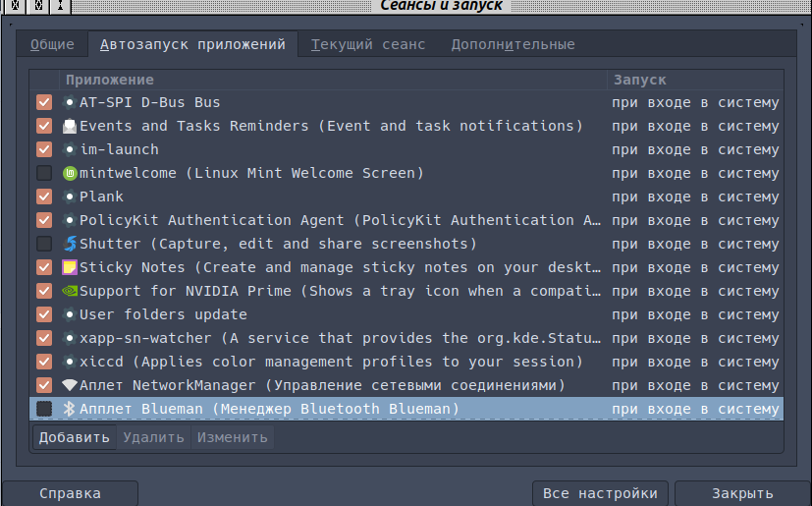The width and height of the screenshot is (812, 506).
Task: Click the im-launch gear icon
Action: [70, 149]
